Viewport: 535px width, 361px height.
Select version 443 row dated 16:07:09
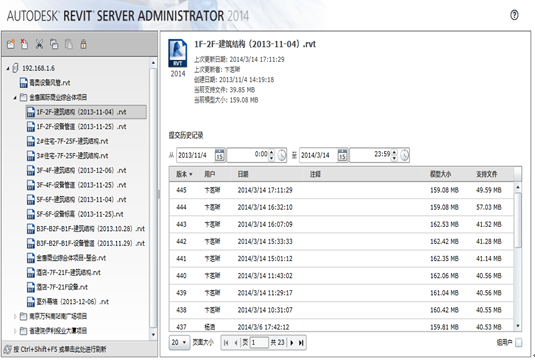click(x=341, y=224)
